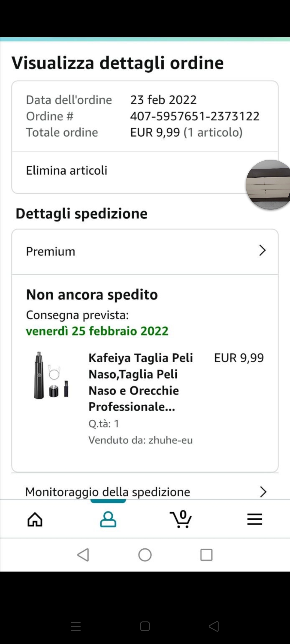Tap the Android home circle button

[x=145, y=555]
